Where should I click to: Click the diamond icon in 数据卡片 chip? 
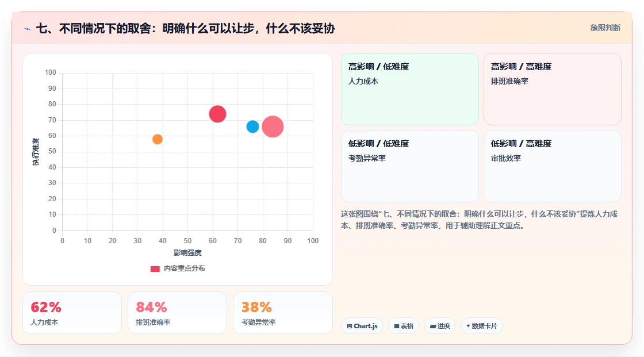(468, 326)
